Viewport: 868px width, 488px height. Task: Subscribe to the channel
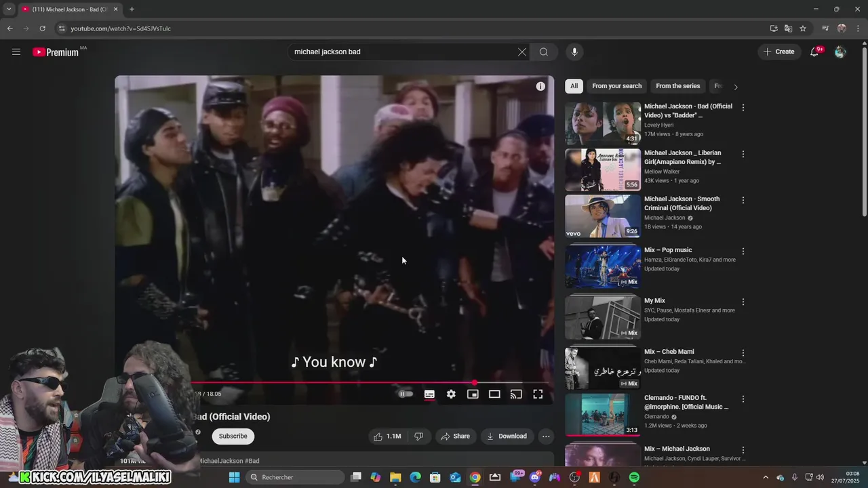tap(233, 436)
